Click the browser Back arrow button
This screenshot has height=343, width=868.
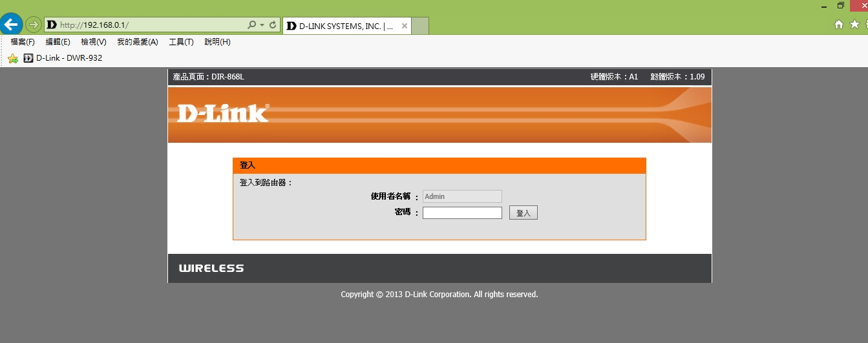click(11, 25)
